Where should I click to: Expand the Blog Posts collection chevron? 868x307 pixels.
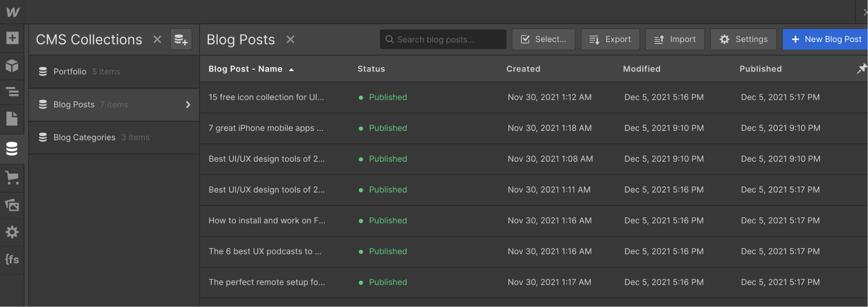(x=188, y=104)
